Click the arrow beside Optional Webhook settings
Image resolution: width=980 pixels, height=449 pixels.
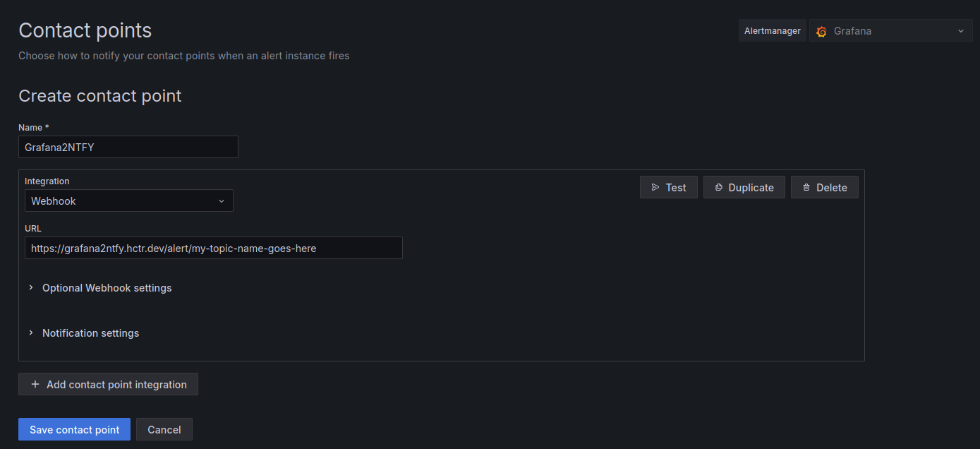pyautogui.click(x=30, y=288)
